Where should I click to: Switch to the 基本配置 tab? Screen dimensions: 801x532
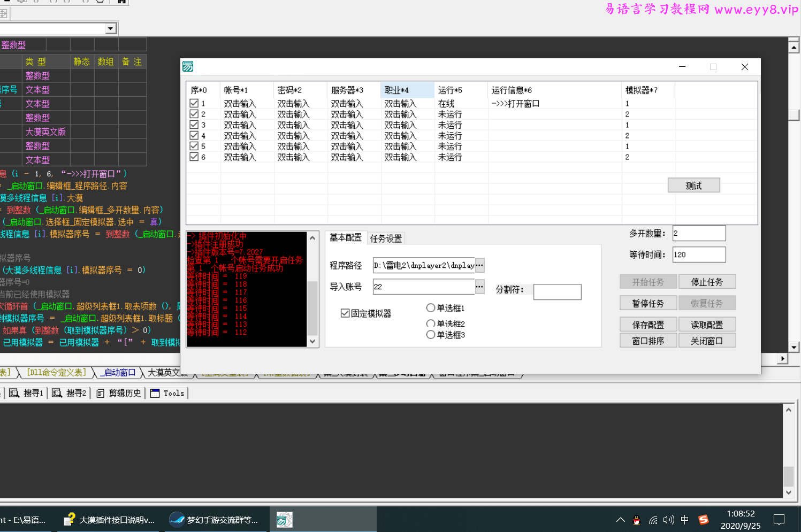[346, 238]
